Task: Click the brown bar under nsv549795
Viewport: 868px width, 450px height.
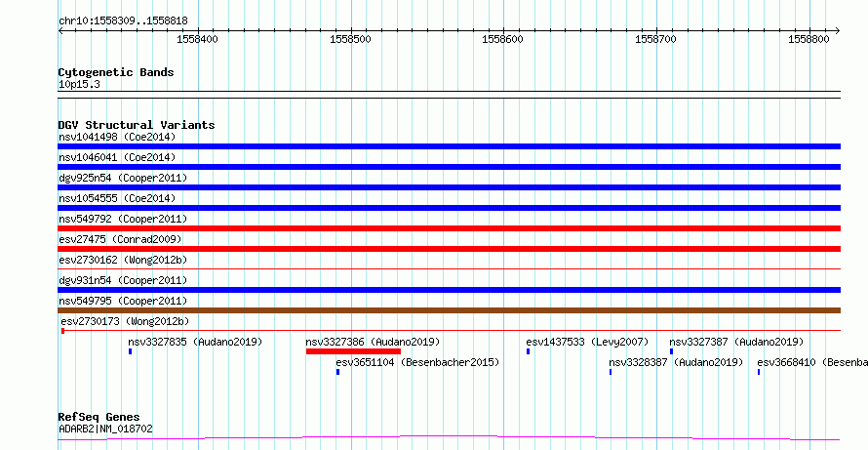Action: [449, 310]
